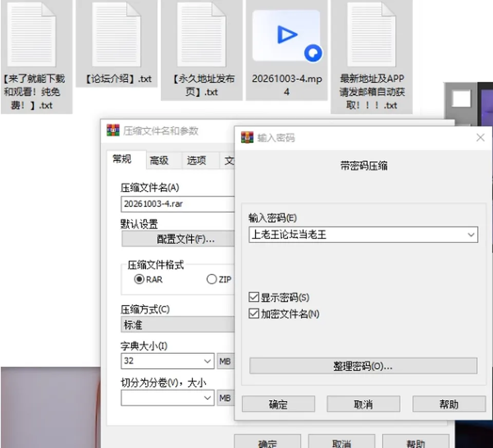Click the WinRAR icon in 输入密码 title bar
This screenshot has width=493, height=448.
click(247, 138)
